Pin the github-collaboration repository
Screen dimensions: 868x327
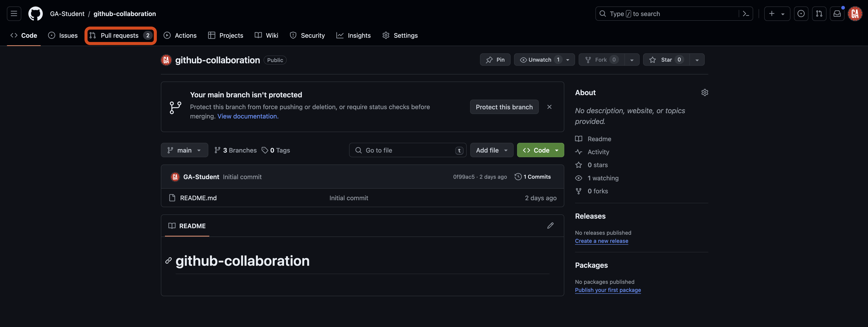[495, 59]
